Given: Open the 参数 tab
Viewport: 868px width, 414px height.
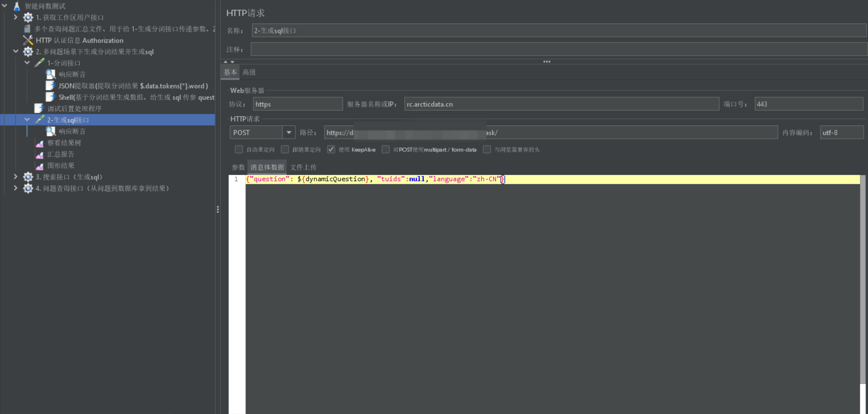Looking at the screenshot, I should [x=238, y=167].
